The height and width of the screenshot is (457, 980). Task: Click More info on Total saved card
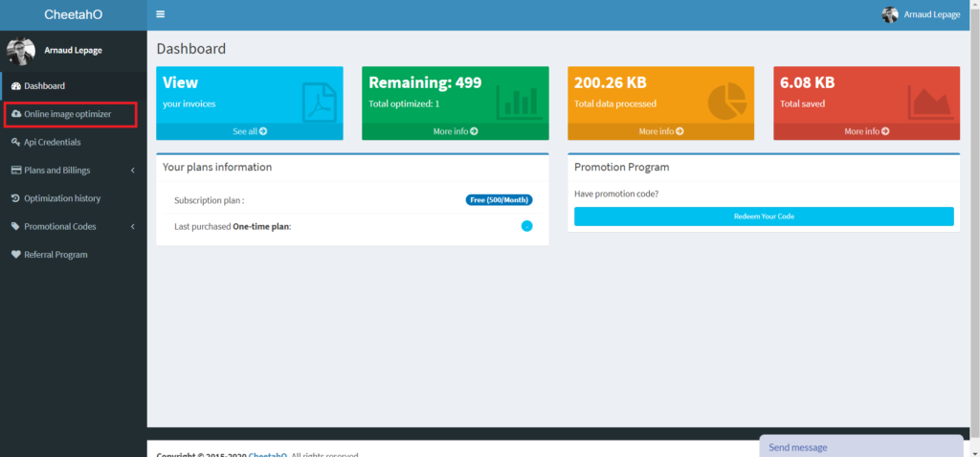point(867,131)
